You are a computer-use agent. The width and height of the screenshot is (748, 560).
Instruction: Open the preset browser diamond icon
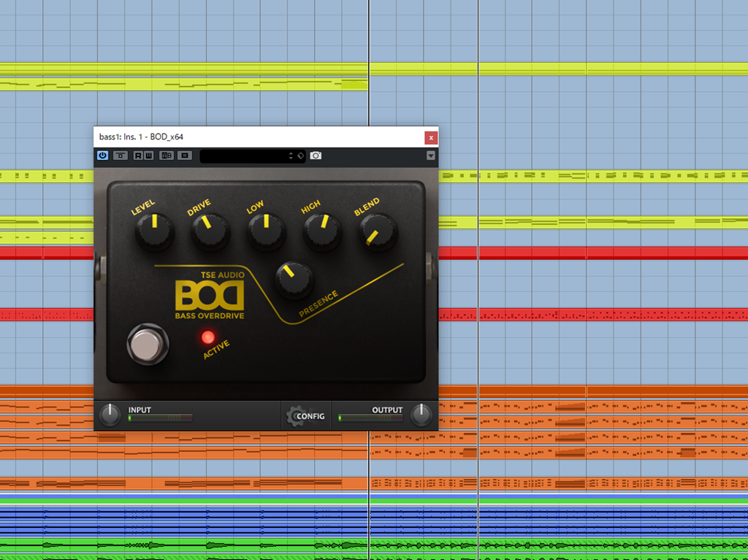click(x=300, y=156)
